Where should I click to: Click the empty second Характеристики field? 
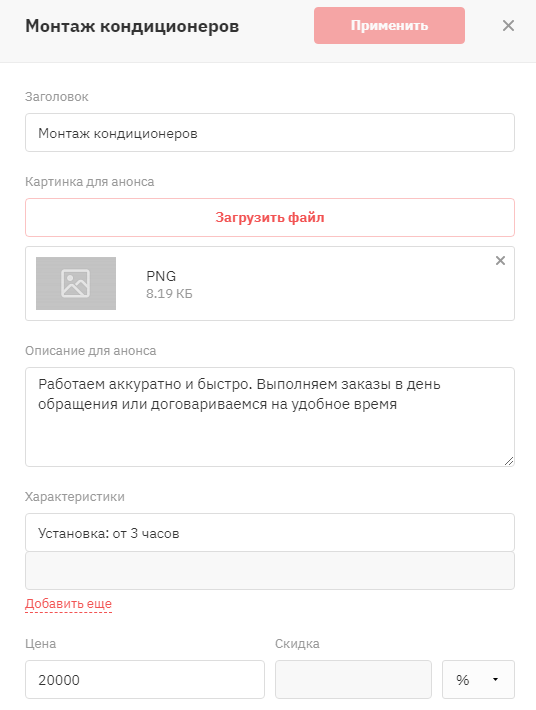[x=270, y=571]
